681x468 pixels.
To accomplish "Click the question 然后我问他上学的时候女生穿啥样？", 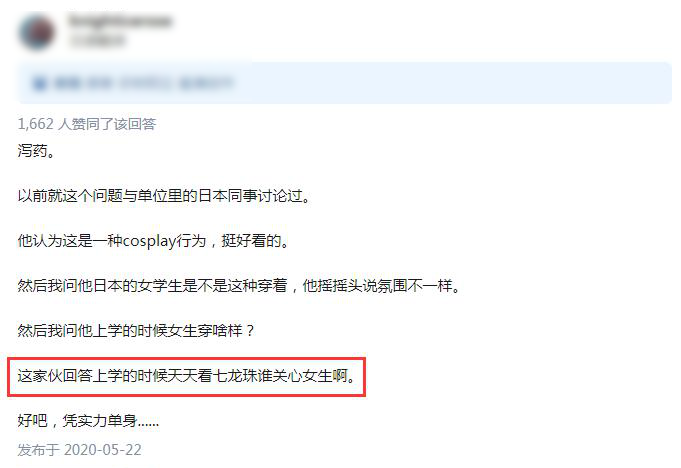I will pyautogui.click(x=136, y=330).
